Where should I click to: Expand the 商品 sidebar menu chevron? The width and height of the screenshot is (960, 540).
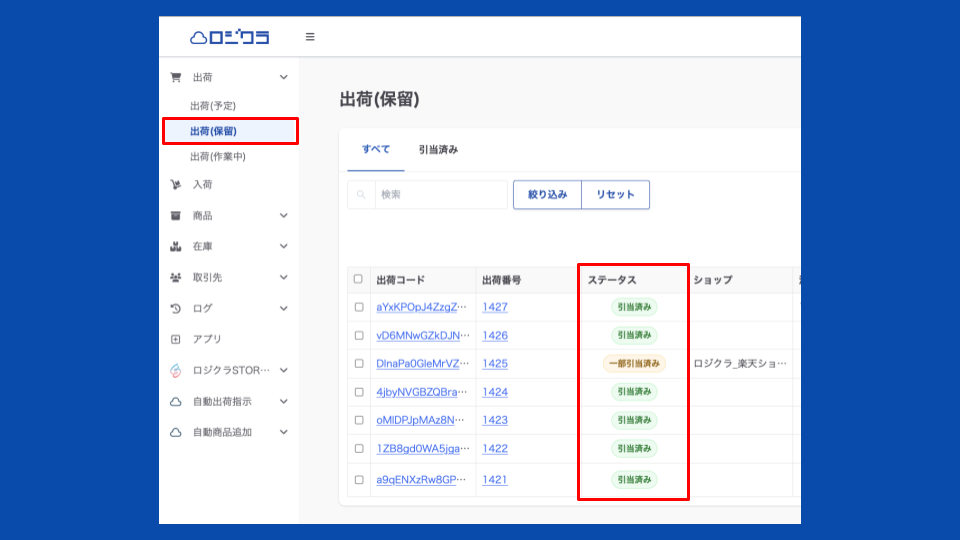(x=284, y=215)
